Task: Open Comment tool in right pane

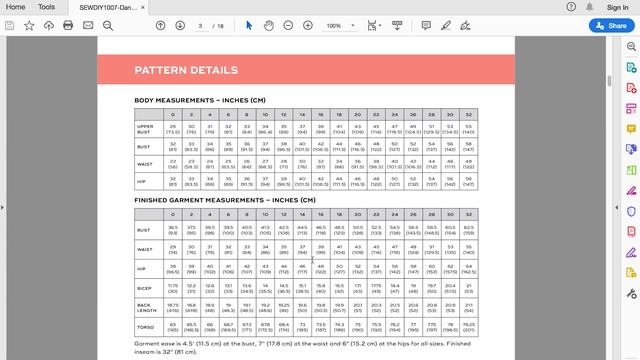Action: (631, 129)
